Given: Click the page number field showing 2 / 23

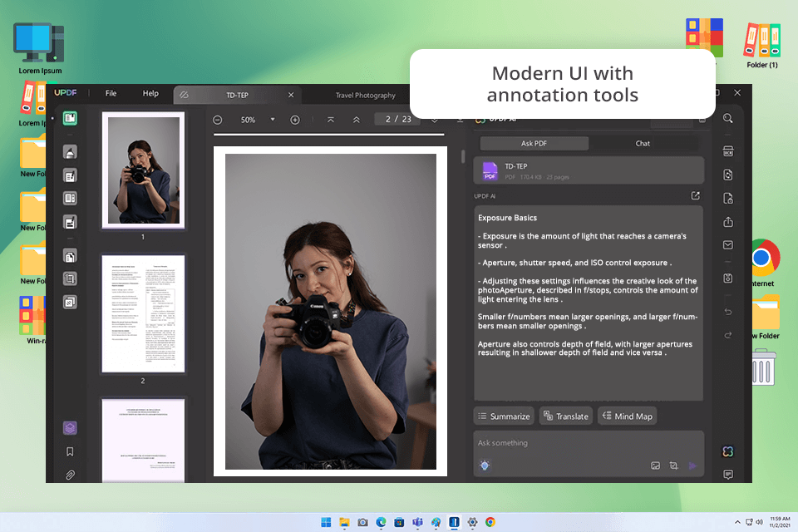Looking at the screenshot, I should tap(398, 119).
